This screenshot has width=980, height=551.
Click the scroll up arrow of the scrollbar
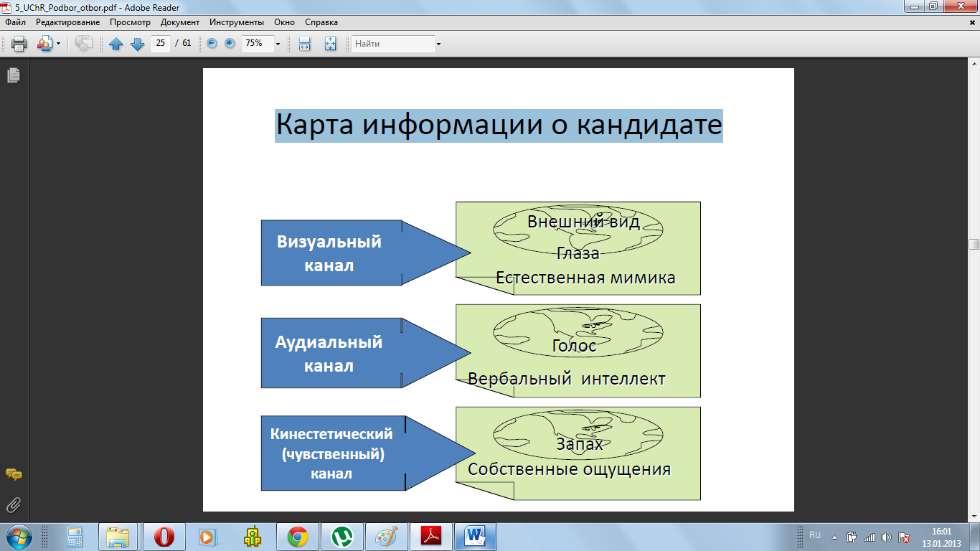click(x=974, y=64)
